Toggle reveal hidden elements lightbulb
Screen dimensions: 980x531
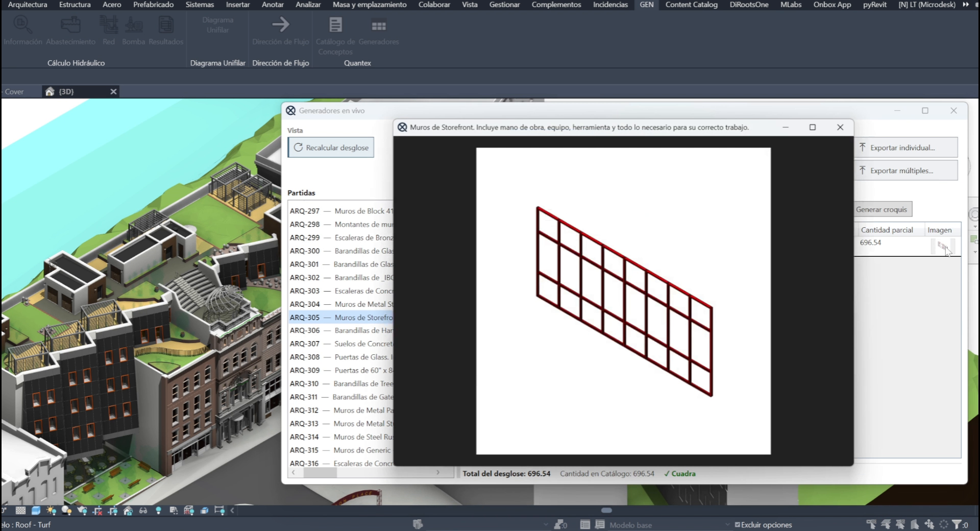click(x=158, y=511)
